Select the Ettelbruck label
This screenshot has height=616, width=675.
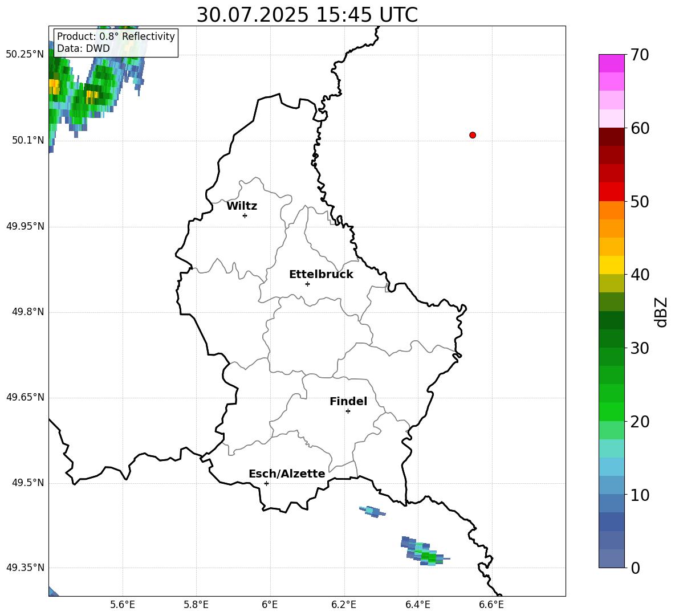pyautogui.click(x=321, y=275)
